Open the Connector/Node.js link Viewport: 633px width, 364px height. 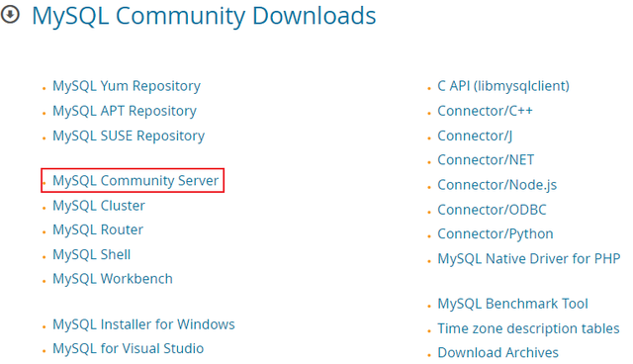(x=497, y=185)
